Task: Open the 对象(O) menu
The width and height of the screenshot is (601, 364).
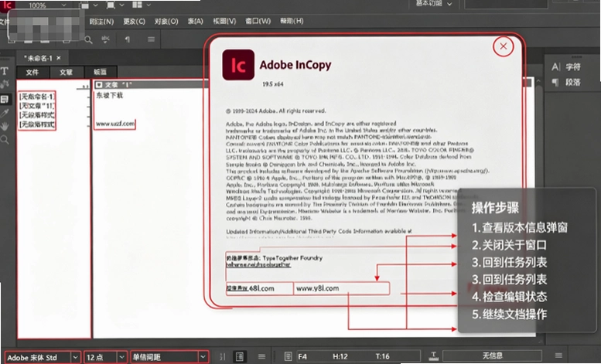Action: 166,22
